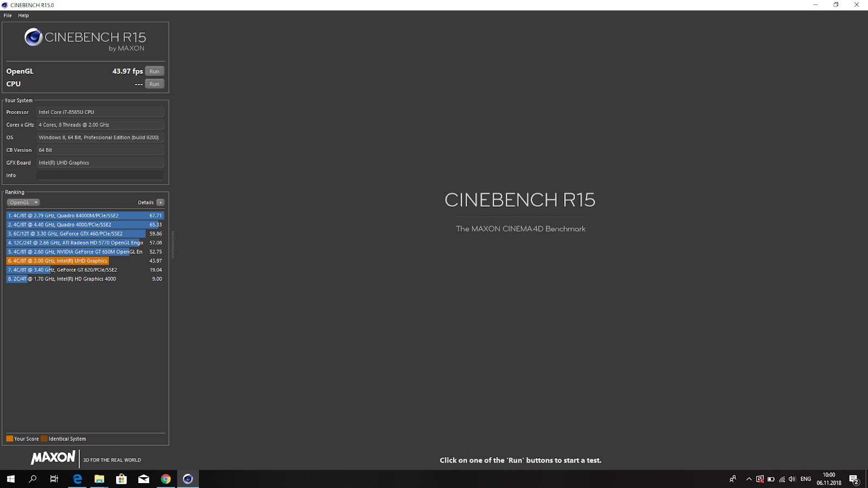Launch Microsoft Edge from the taskbar
Image resolution: width=868 pixels, height=488 pixels.
[78, 479]
